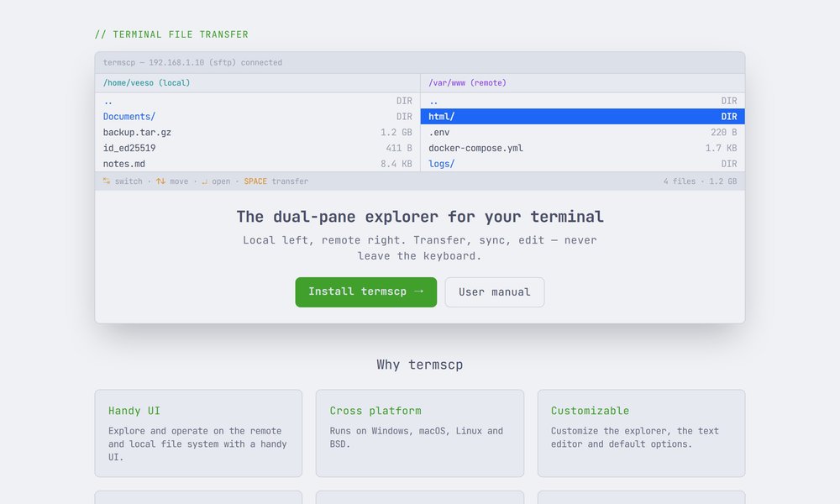Click the tab switch key icon
The width and height of the screenshot is (840, 504).
click(x=107, y=181)
